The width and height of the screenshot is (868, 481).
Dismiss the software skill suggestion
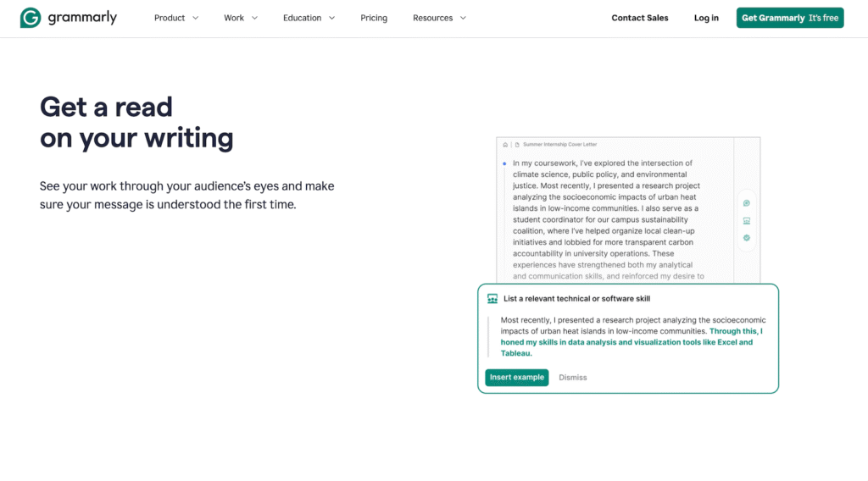[x=573, y=378]
